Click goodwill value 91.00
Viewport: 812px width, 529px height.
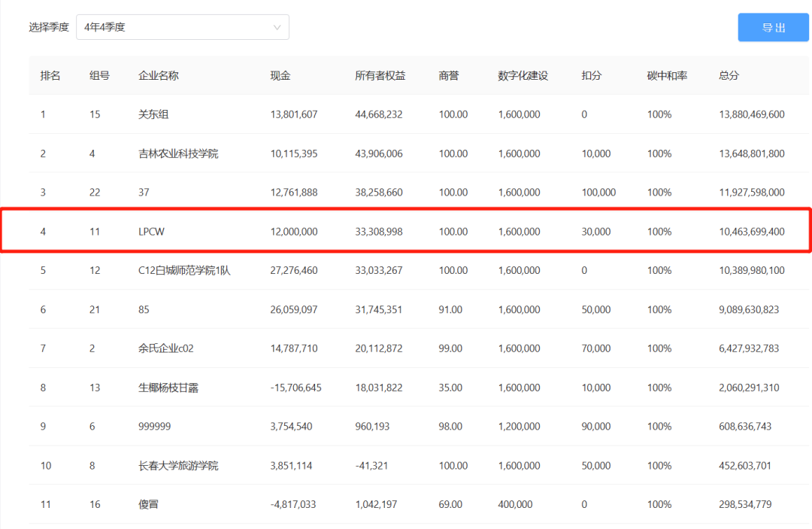click(450, 310)
